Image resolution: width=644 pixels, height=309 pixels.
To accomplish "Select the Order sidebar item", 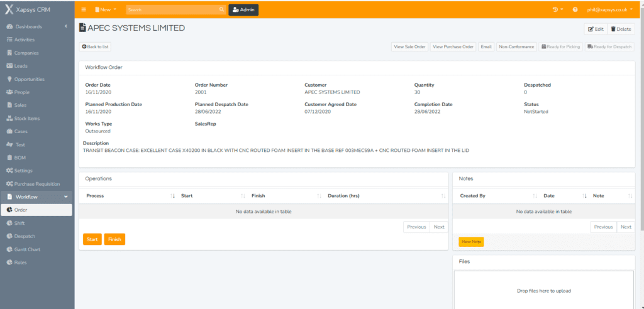I will pyautogui.click(x=36, y=210).
